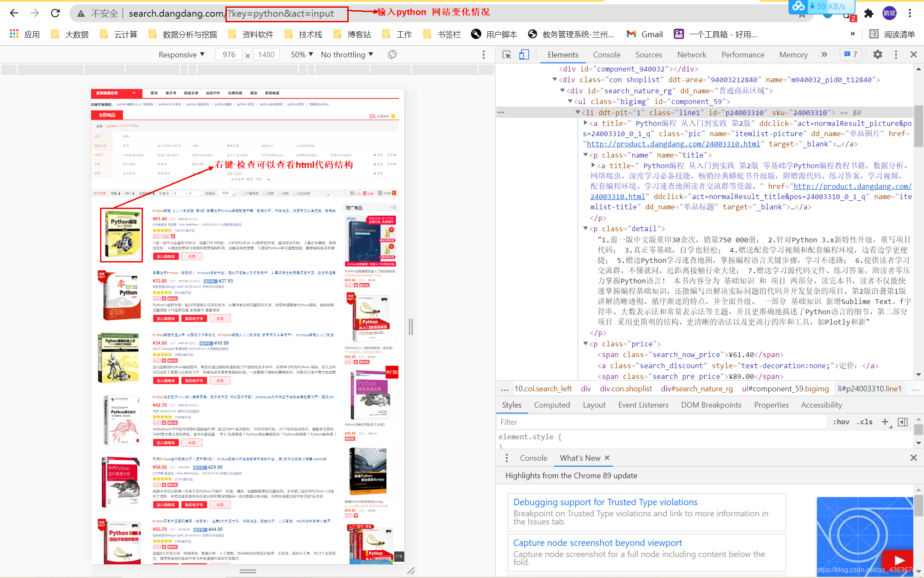Toggle the .cls class editor button
This screenshot has height=578, width=924.
point(865,422)
